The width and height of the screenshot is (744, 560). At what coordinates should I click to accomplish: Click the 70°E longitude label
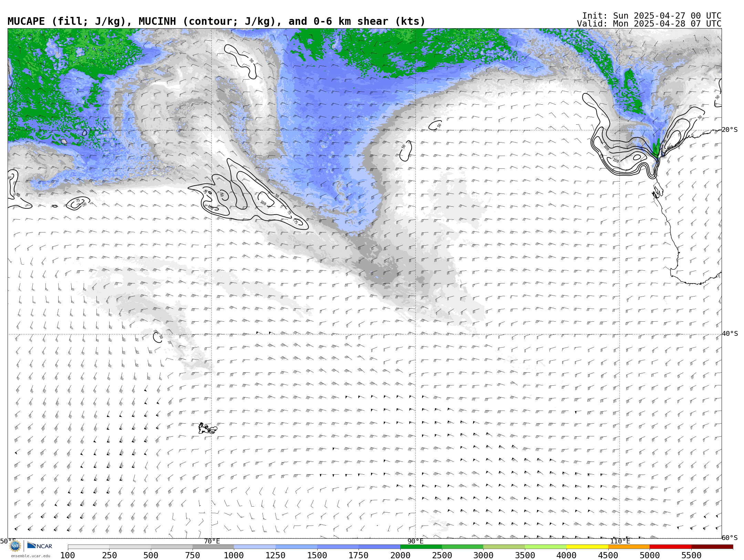(212, 541)
